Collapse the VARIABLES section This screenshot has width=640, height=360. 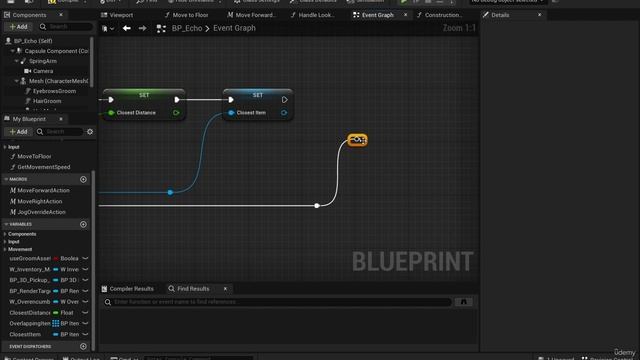coord(6,224)
